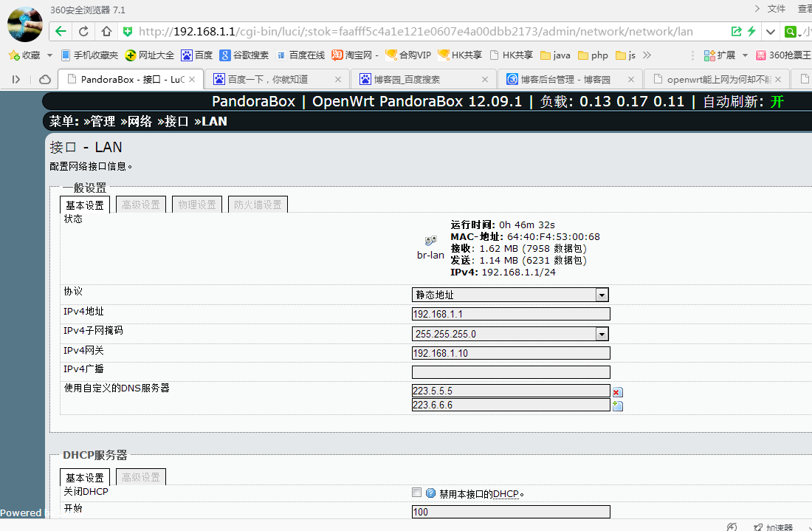Select the 基本设置 tab under 一般设置
The width and height of the screenshot is (812, 531).
[85, 205]
